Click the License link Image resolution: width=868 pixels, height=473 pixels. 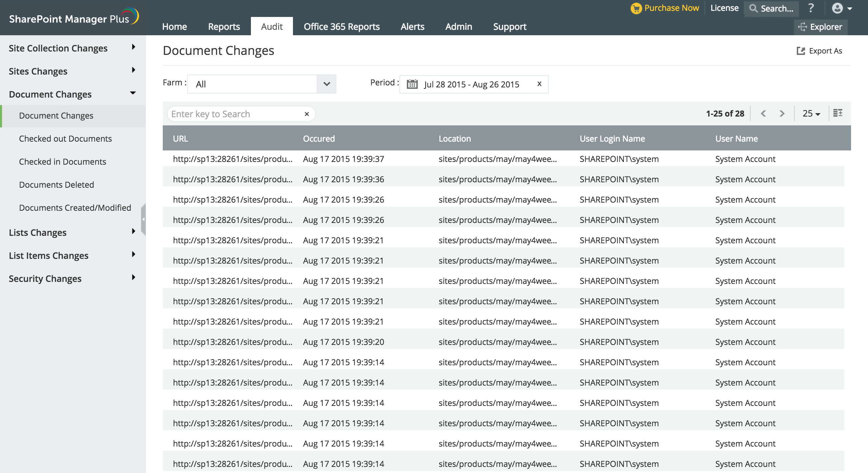pyautogui.click(x=724, y=8)
